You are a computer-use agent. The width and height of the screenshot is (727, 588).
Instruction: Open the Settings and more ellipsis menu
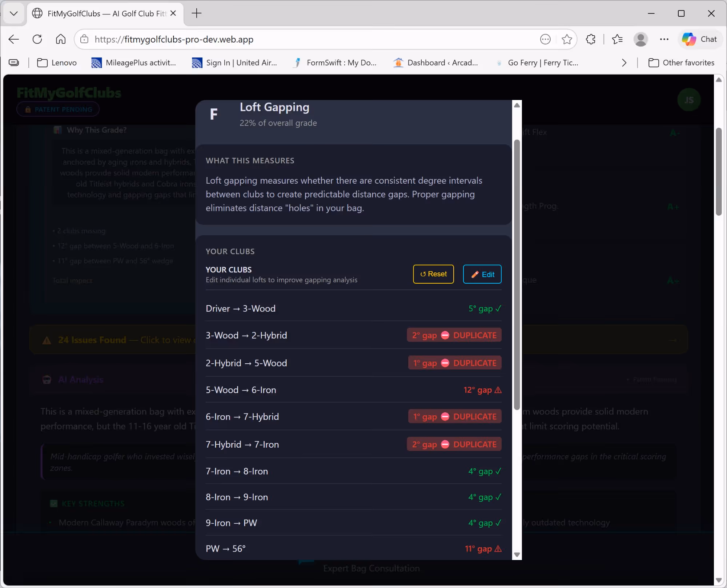[x=664, y=39]
